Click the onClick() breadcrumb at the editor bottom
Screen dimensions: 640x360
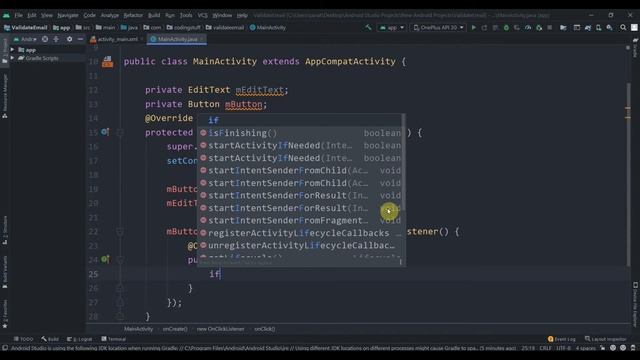[264, 329]
